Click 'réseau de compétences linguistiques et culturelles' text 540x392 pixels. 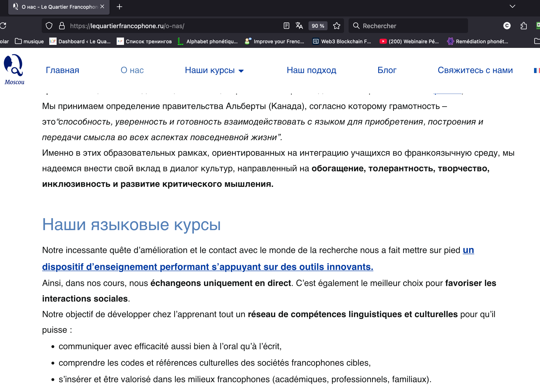[x=353, y=314]
